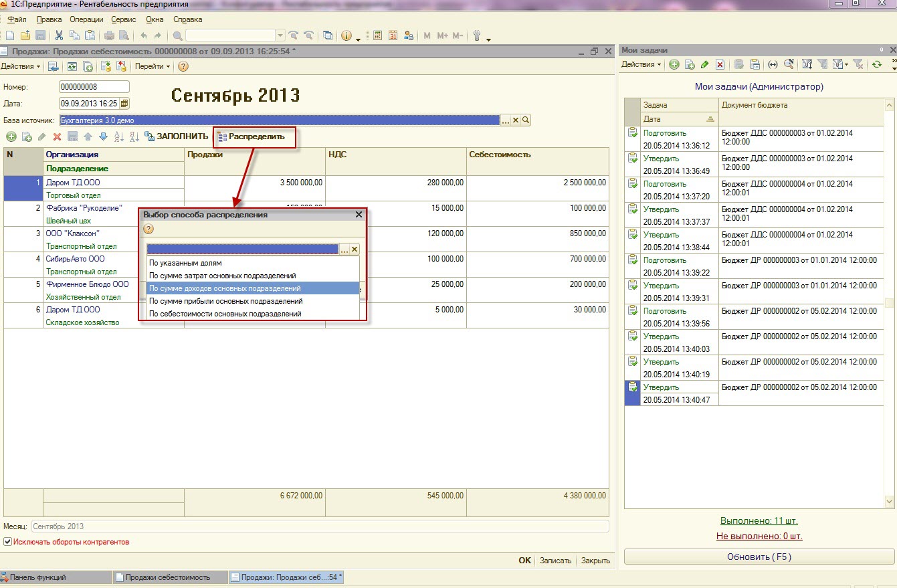Click the Copy icon in main toolbar
897x588 pixels.
(x=74, y=35)
